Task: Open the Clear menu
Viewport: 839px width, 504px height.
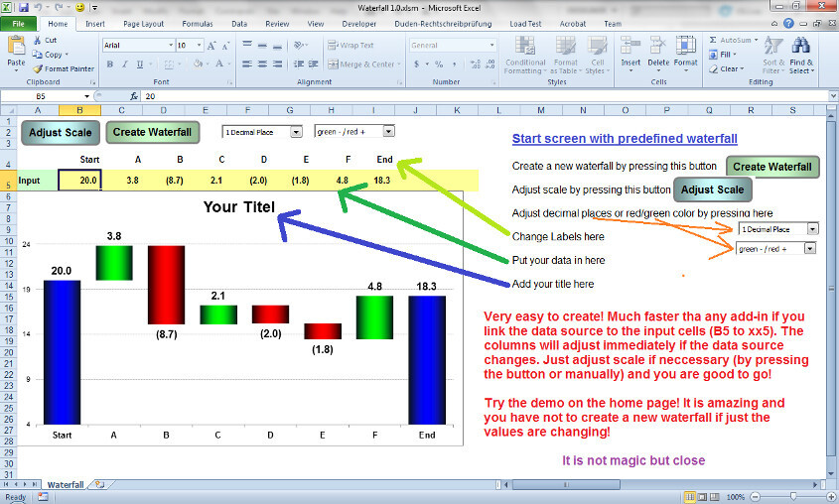Action: 726,68
